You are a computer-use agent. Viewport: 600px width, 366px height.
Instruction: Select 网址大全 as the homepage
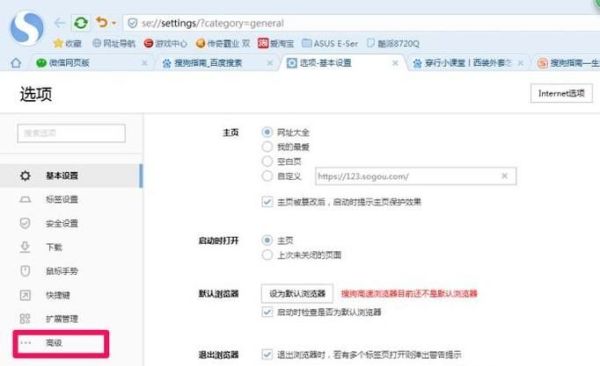pos(267,132)
